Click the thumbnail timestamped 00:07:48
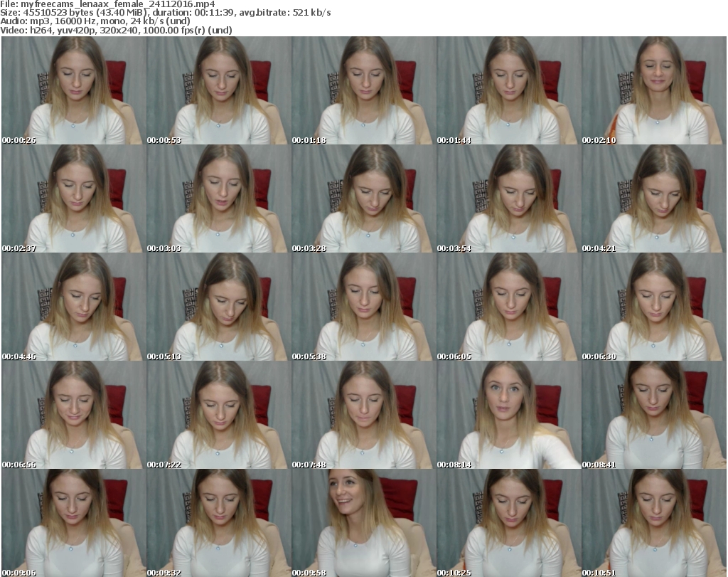The height and width of the screenshot is (577, 728). tap(363, 415)
